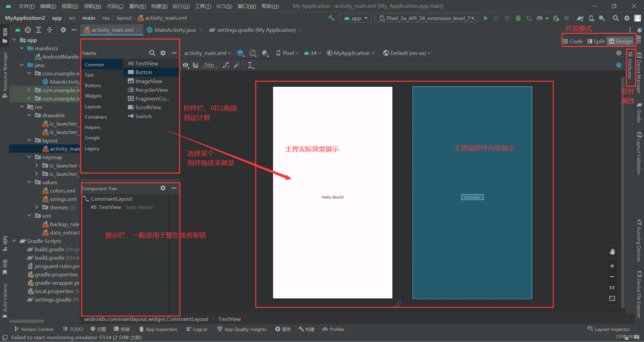The width and height of the screenshot is (644, 342).
Task: Search the Palette with magnifier icon
Action: pos(152,53)
